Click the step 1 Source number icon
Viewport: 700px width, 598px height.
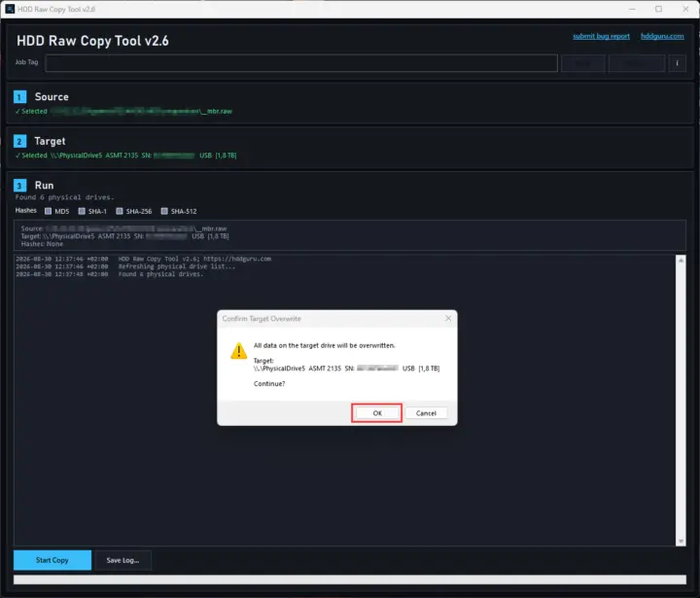19,97
